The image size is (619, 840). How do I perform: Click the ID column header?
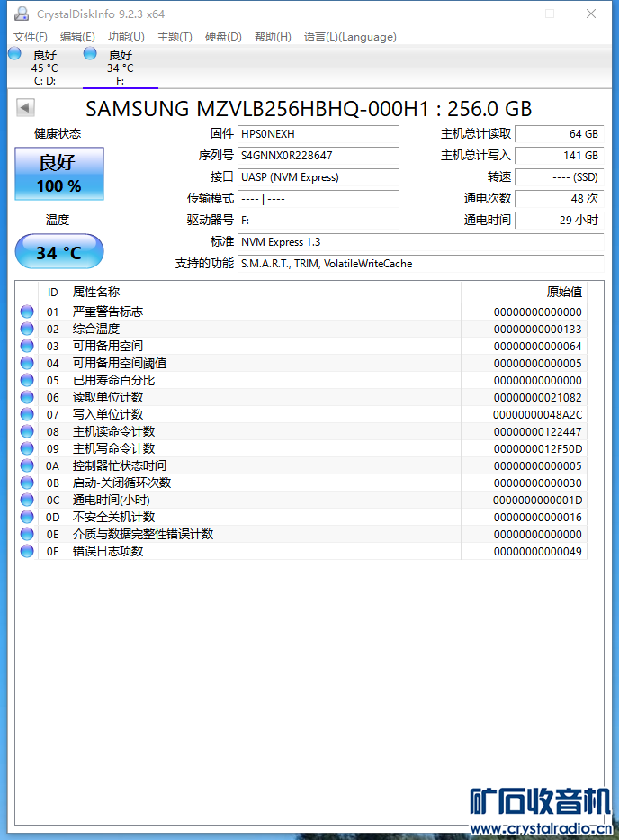52,292
